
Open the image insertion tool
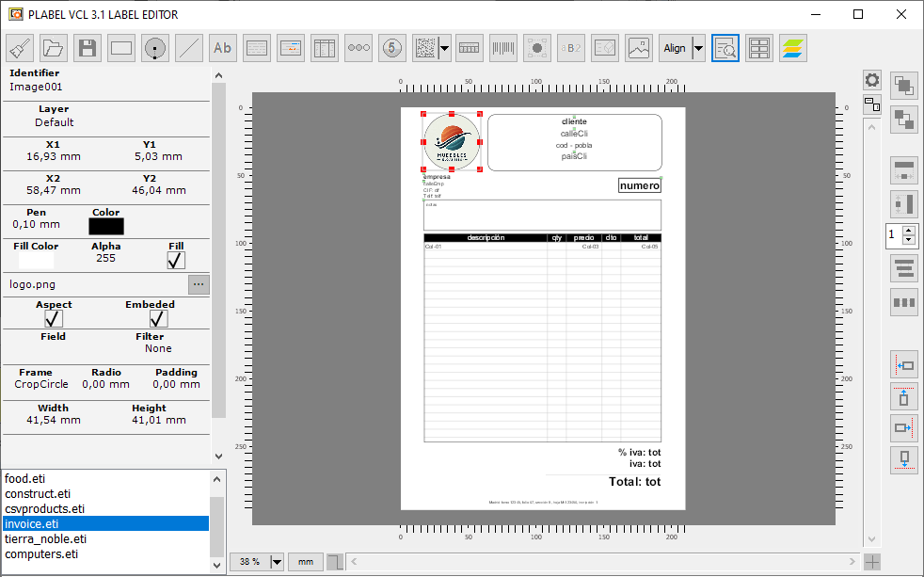point(638,48)
